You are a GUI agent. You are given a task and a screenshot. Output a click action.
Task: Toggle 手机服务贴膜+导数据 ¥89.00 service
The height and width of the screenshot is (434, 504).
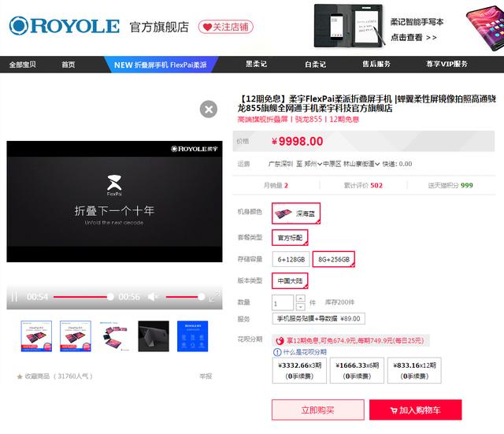(x=318, y=318)
